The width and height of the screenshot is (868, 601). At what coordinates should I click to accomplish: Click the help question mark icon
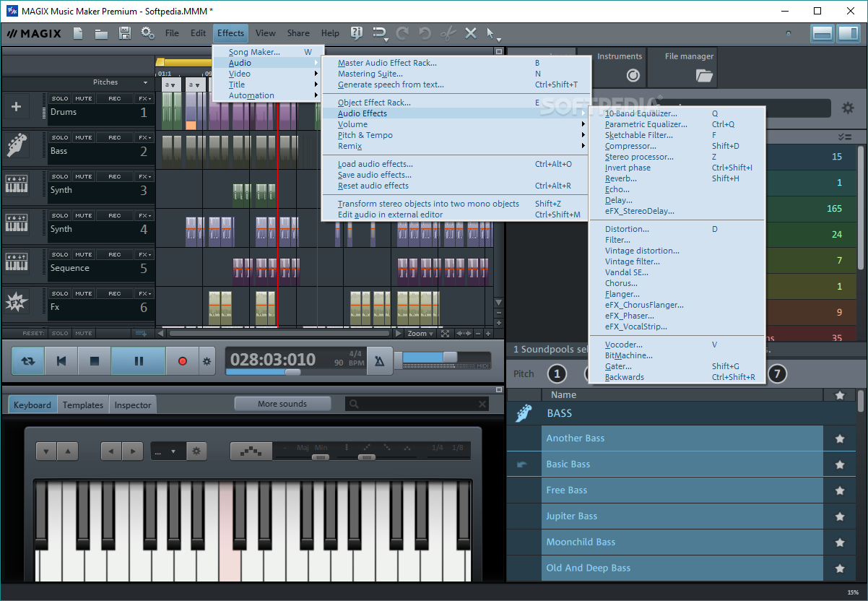point(356,33)
